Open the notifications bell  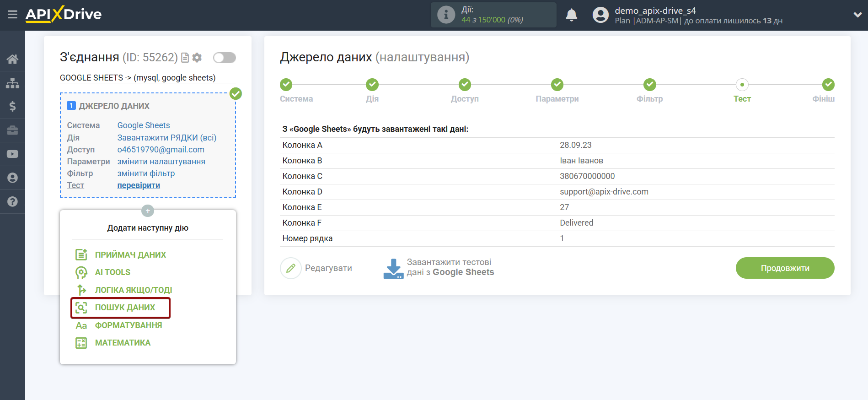571,15
